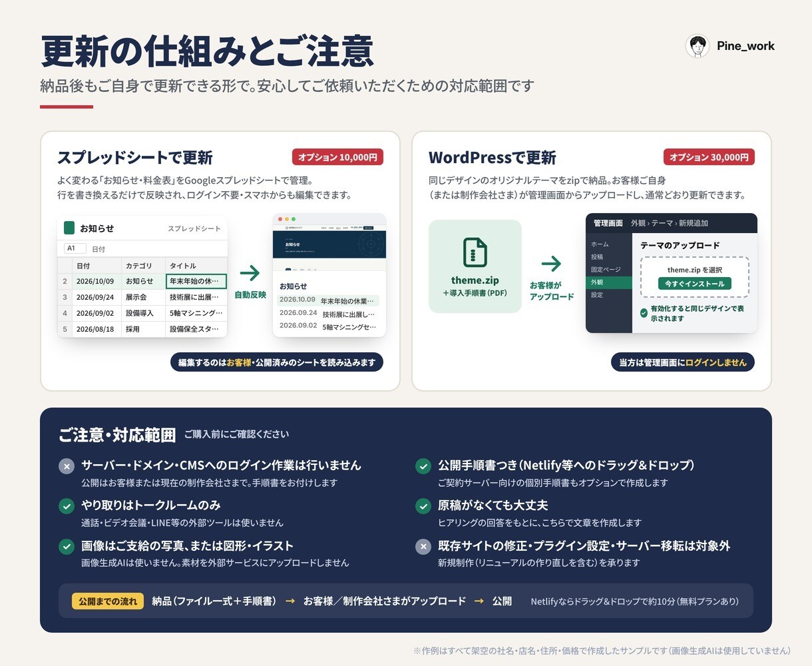Select cell 2026/10/09 in spreadsheet

pos(97,281)
